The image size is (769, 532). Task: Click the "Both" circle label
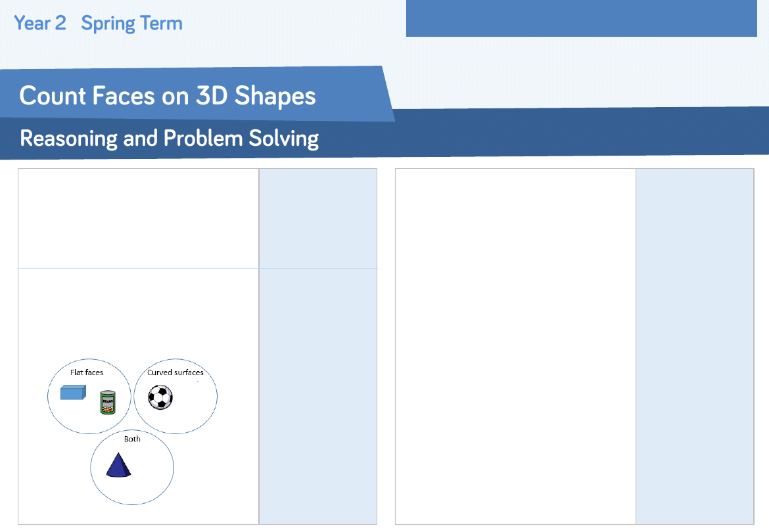(x=132, y=439)
